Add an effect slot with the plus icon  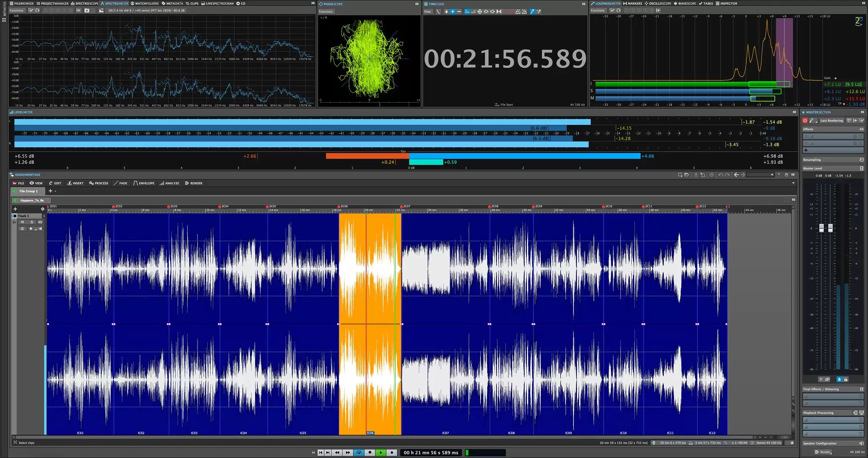coord(806,150)
